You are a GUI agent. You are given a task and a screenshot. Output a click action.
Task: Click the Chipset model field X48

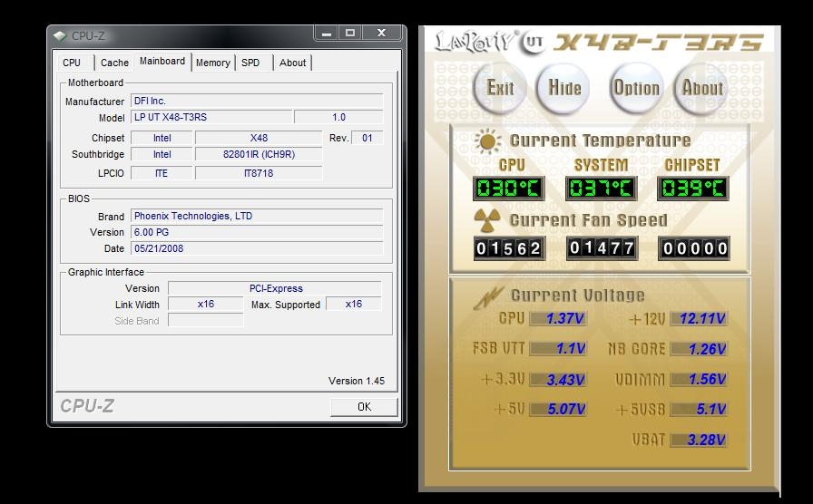259,138
